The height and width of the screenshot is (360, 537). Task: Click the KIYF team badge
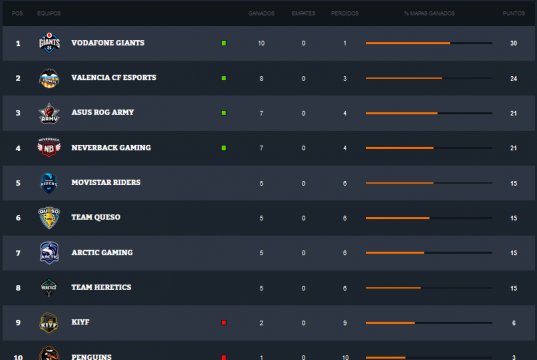click(x=49, y=322)
